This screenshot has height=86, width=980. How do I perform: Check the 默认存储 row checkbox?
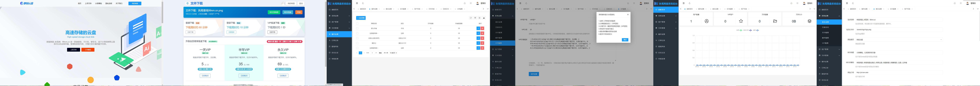(x=357, y=28)
